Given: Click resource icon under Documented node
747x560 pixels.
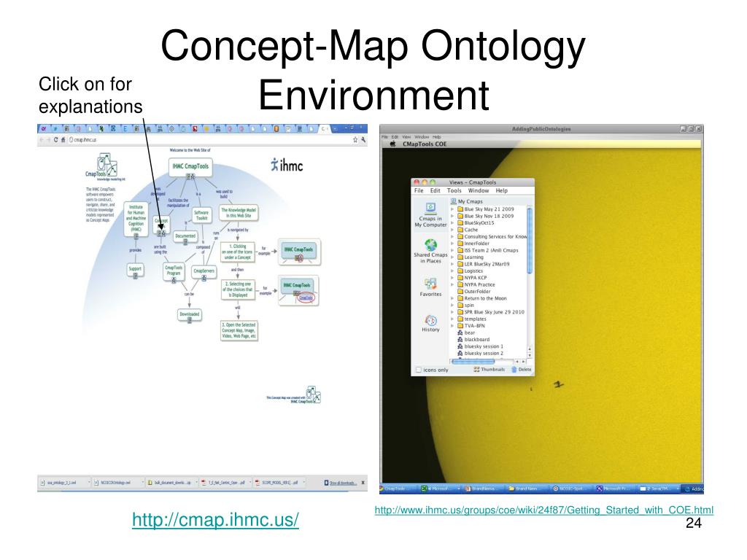Looking at the screenshot, I should [185, 242].
